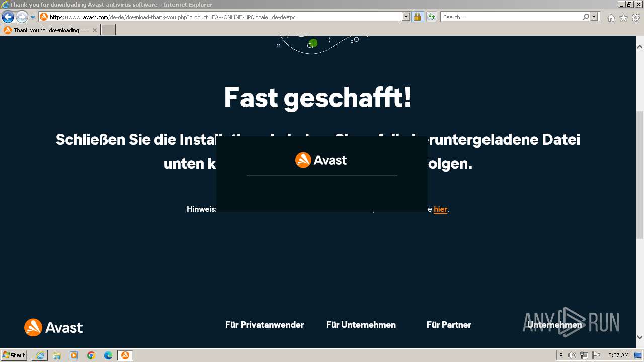The image size is (644, 362).
Task: Open the Für Unternehmen footer link
Action: point(361,325)
